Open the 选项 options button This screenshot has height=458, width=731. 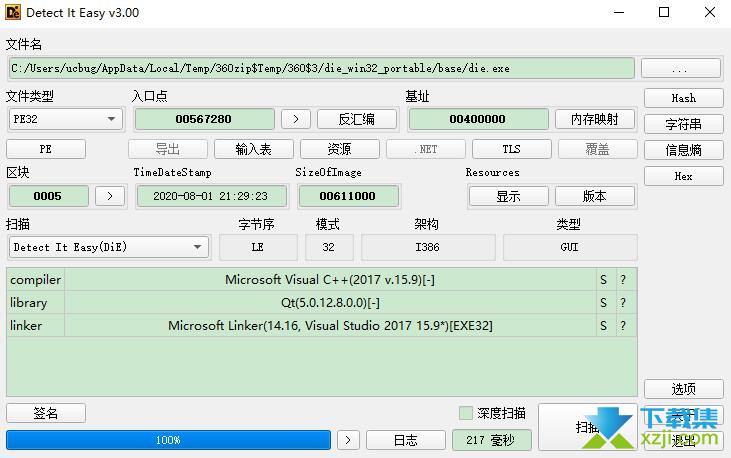coord(683,389)
